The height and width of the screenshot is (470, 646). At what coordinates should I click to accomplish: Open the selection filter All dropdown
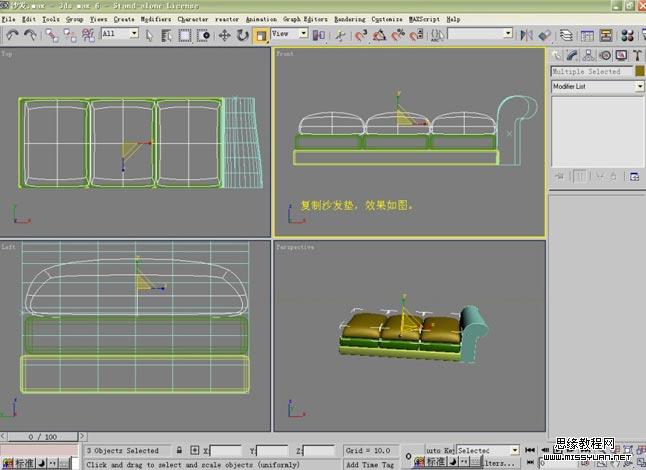pos(119,34)
